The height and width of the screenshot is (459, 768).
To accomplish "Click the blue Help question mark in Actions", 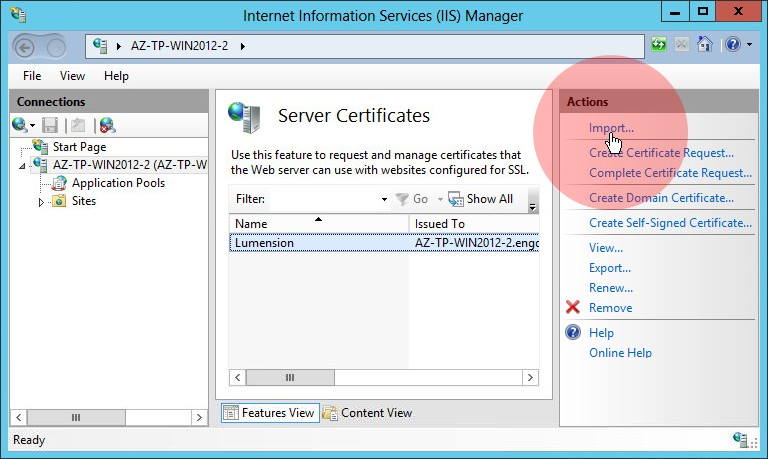I will click(x=573, y=333).
